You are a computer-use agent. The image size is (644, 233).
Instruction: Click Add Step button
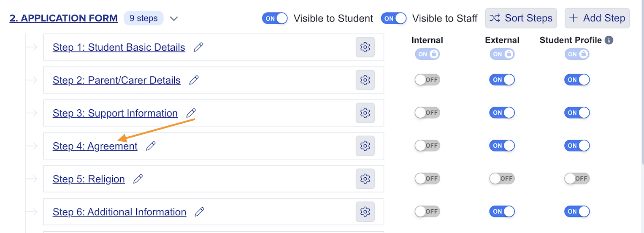coord(597,18)
